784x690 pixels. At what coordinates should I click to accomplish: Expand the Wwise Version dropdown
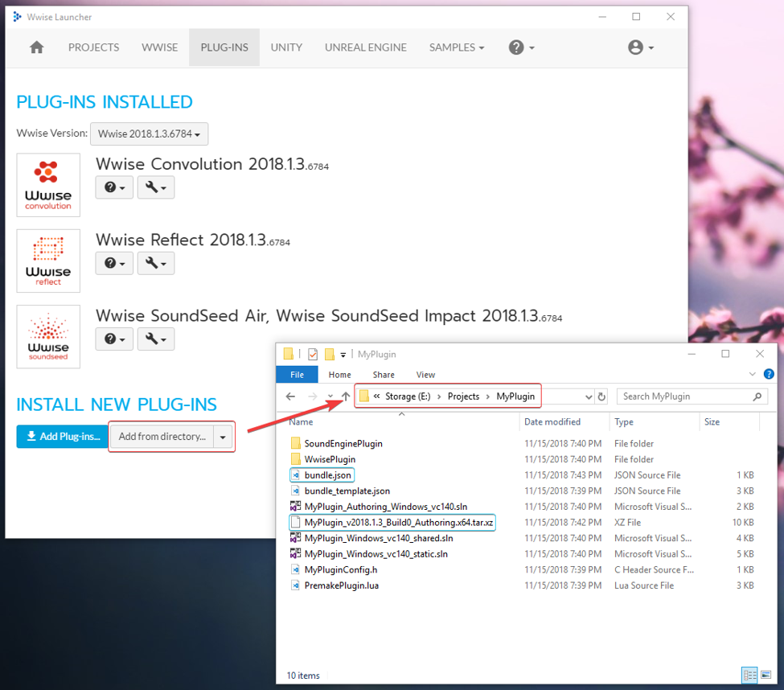149,134
